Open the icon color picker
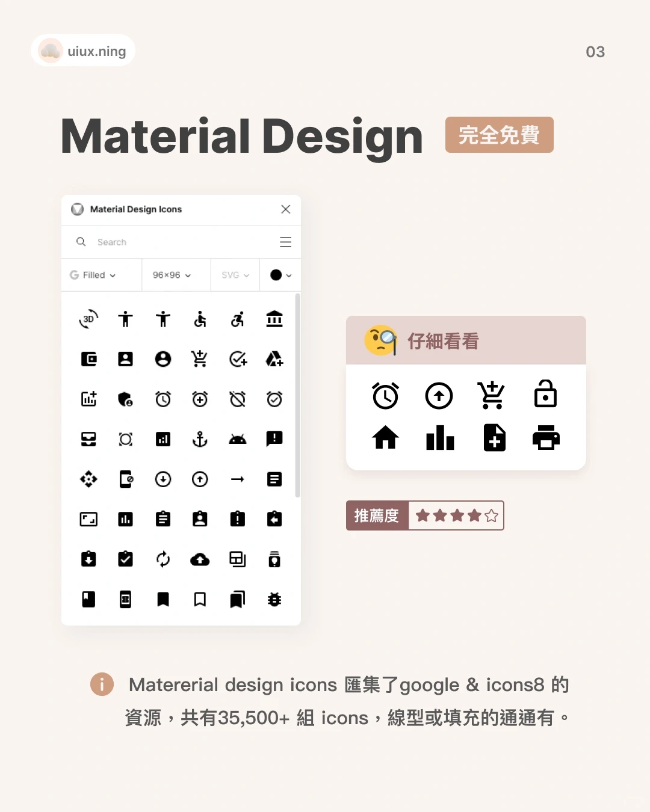Screen dimensions: 650x812 pos(279,275)
